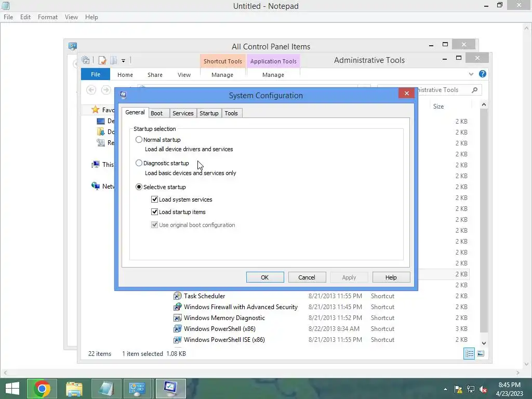Click the Properties icon in quick access toolbar
Screen dimensions: 532x399
[x=102, y=60]
